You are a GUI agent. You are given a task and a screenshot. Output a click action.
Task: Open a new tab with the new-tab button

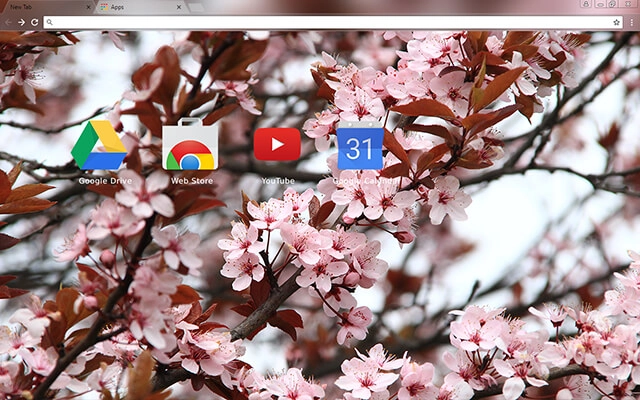[x=196, y=7]
